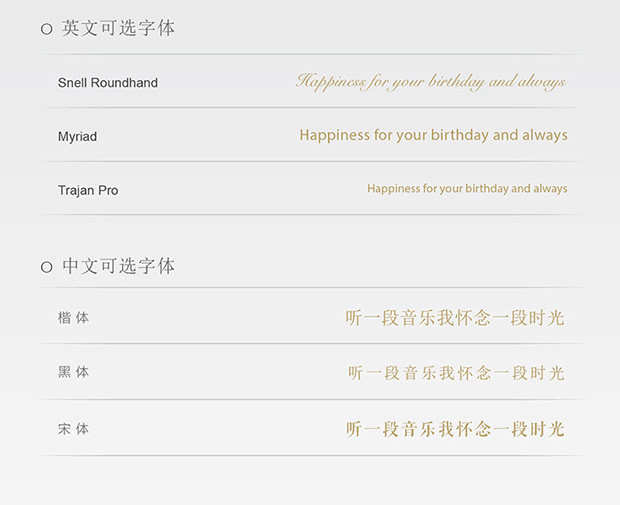Pick the 宋体 font label
The width and height of the screenshot is (620, 505).
pyautogui.click(x=74, y=429)
